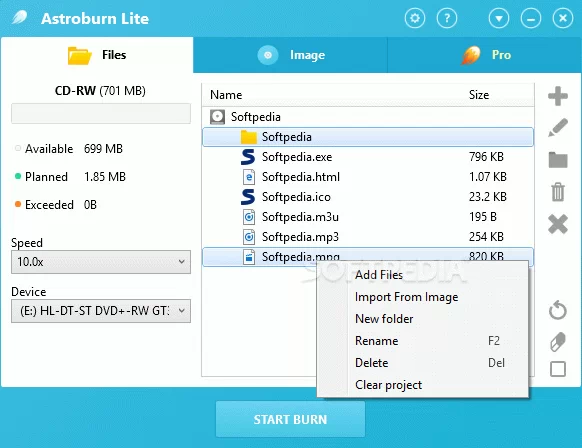582x448 pixels.
Task: Click the X clear project icon
Action: (558, 224)
